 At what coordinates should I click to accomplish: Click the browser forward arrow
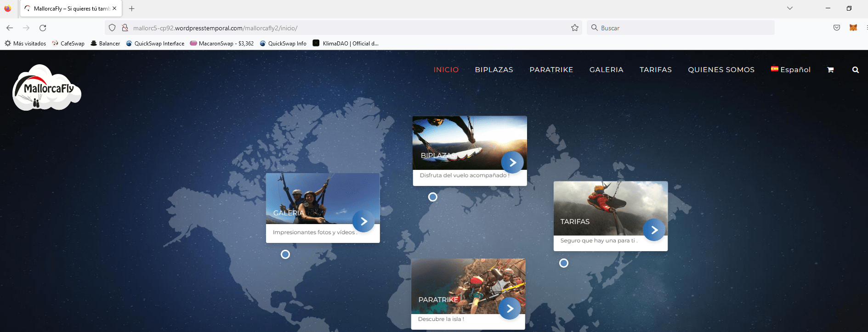tap(26, 28)
